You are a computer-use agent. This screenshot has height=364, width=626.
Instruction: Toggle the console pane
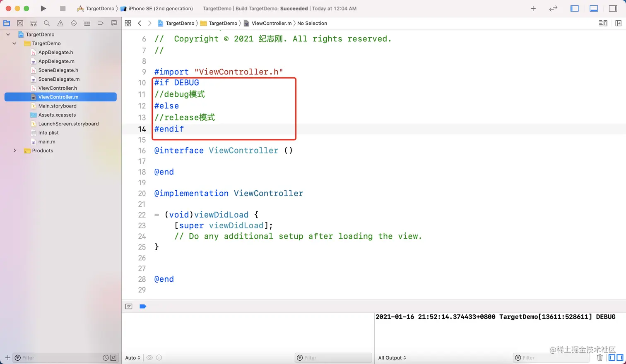(x=620, y=358)
